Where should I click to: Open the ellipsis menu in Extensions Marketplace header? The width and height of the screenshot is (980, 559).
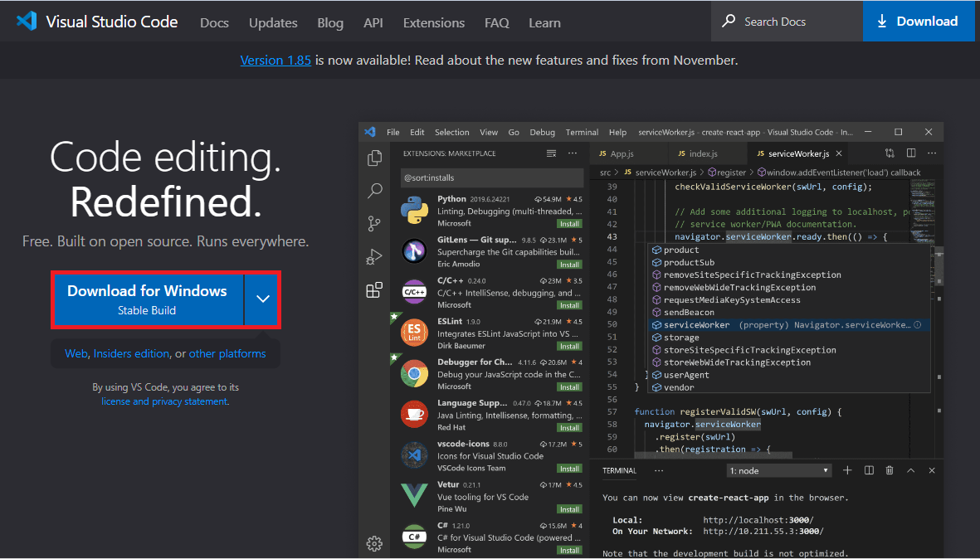(x=573, y=153)
